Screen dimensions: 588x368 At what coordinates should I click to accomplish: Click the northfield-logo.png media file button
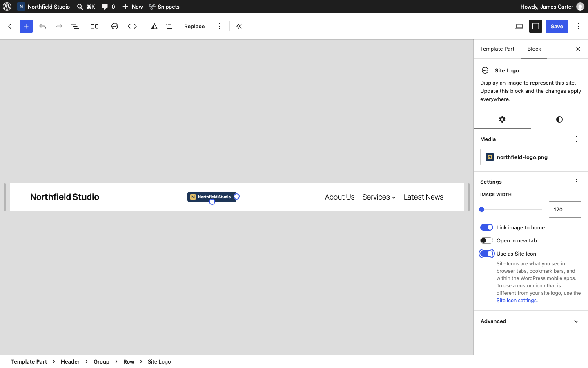click(531, 157)
